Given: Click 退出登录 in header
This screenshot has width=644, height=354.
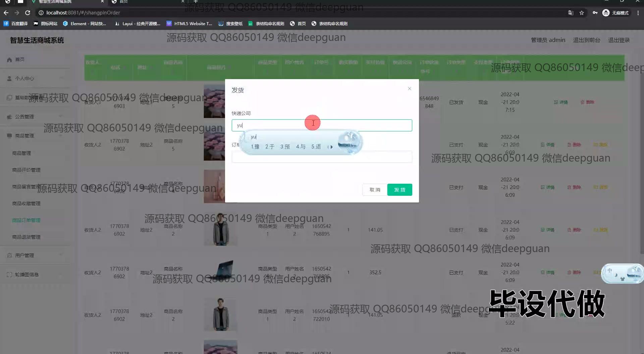Looking at the screenshot, I should pos(619,40).
